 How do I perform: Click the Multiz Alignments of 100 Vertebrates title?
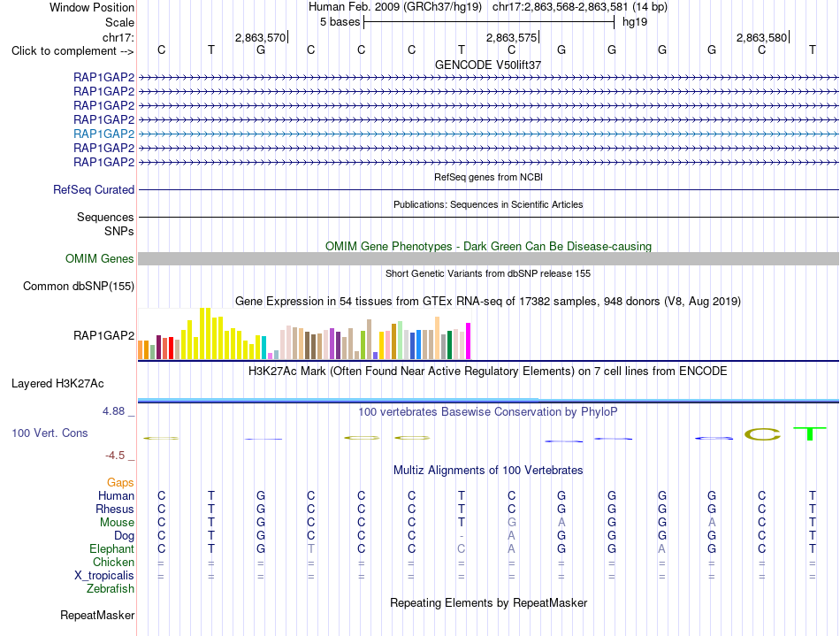(x=488, y=470)
